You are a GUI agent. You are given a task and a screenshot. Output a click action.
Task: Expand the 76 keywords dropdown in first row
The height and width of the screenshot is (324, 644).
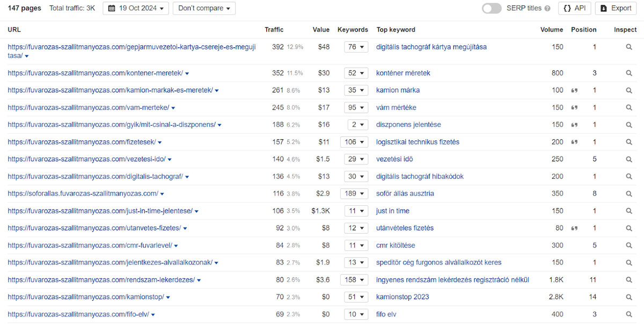(x=356, y=47)
